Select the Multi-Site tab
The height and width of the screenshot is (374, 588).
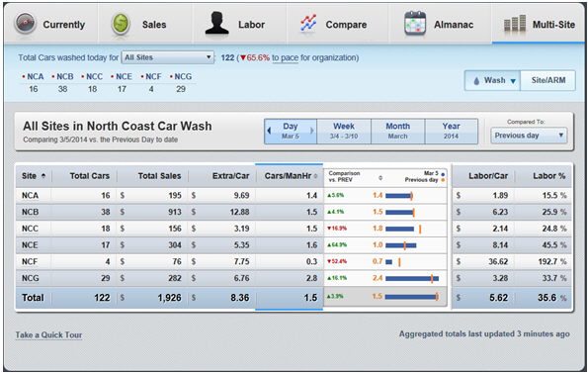point(539,24)
